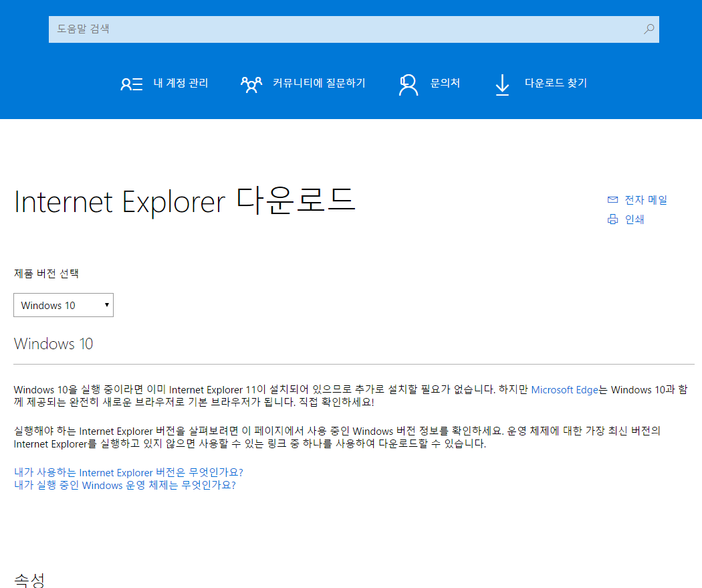Screen dimensions: 702x588
Task: Open 내 계정 관리 link
Action: point(181,83)
